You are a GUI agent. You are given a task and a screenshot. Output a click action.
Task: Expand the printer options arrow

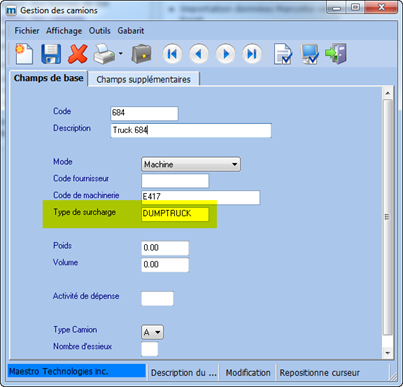121,53
